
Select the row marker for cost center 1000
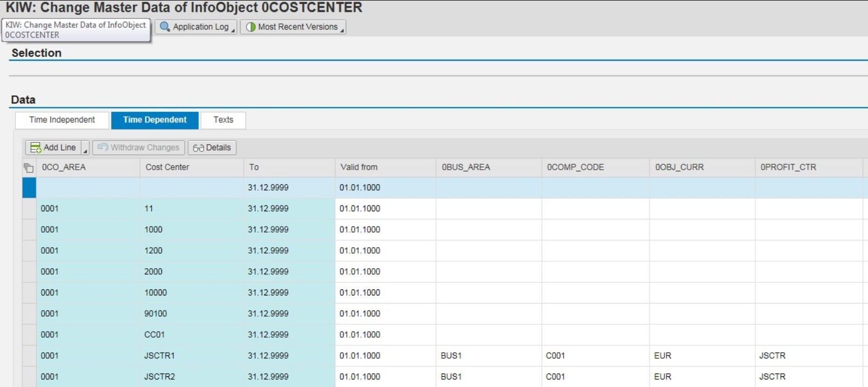pyautogui.click(x=29, y=229)
